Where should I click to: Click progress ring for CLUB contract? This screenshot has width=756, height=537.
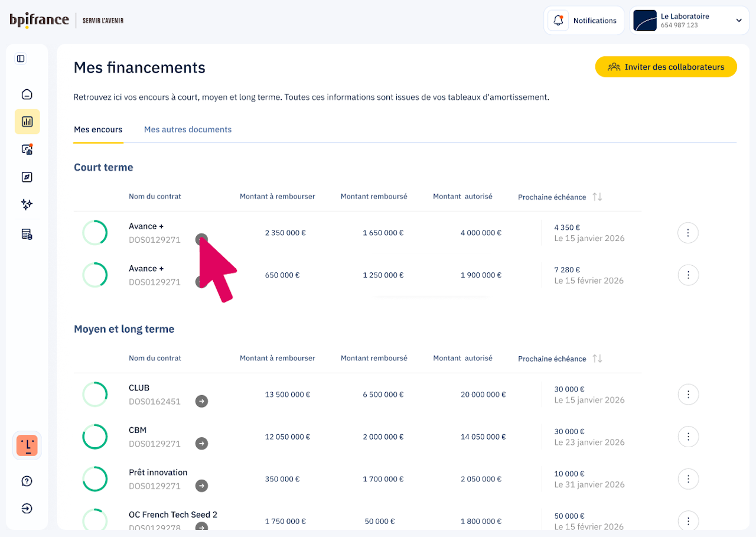pos(94,395)
